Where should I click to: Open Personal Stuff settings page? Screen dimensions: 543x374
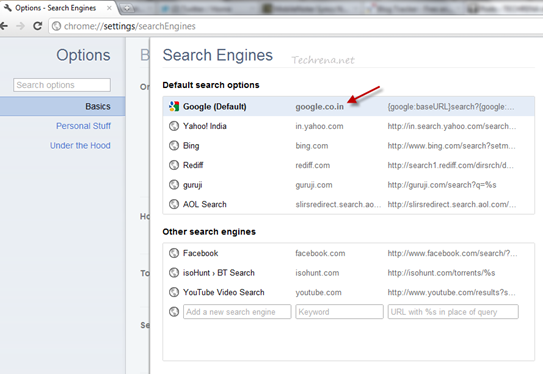coord(83,126)
